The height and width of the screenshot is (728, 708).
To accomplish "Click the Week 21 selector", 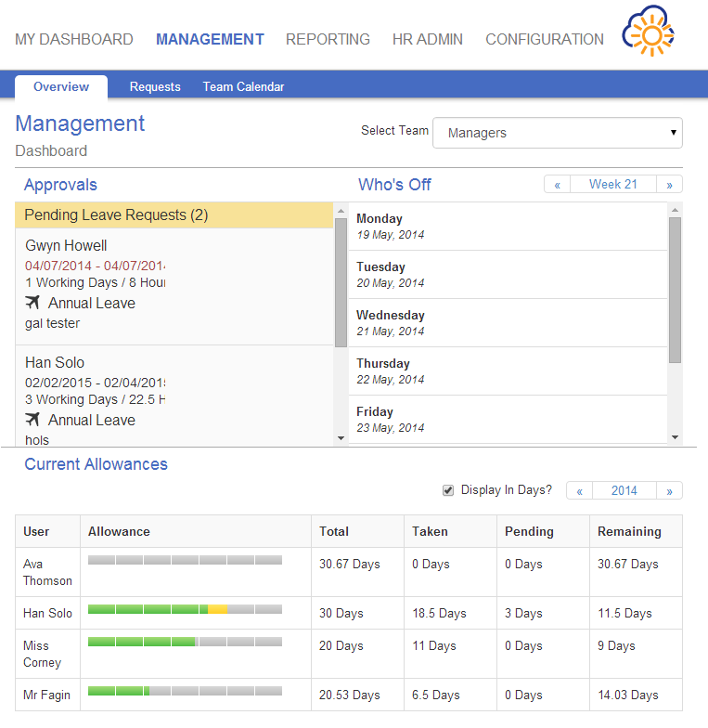I will (613, 185).
